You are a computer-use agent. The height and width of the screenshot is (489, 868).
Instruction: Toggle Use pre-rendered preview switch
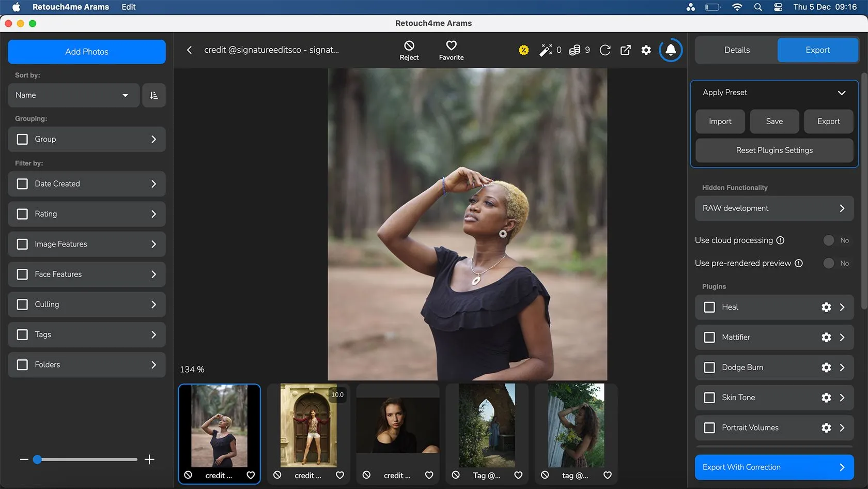(829, 263)
